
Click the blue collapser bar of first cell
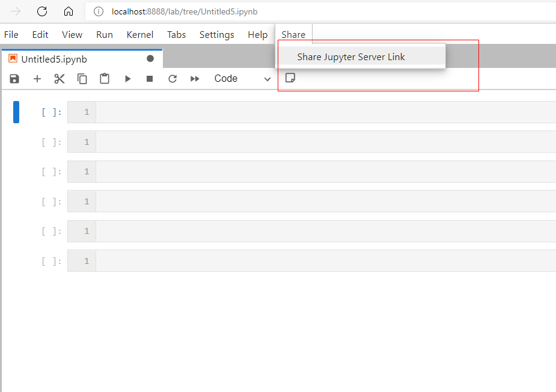coord(16,112)
